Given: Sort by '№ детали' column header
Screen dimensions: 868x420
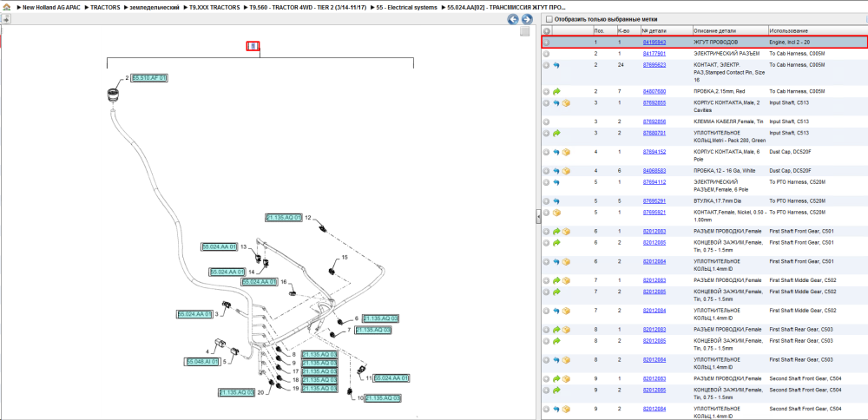Looking at the screenshot, I should point(666,31).
